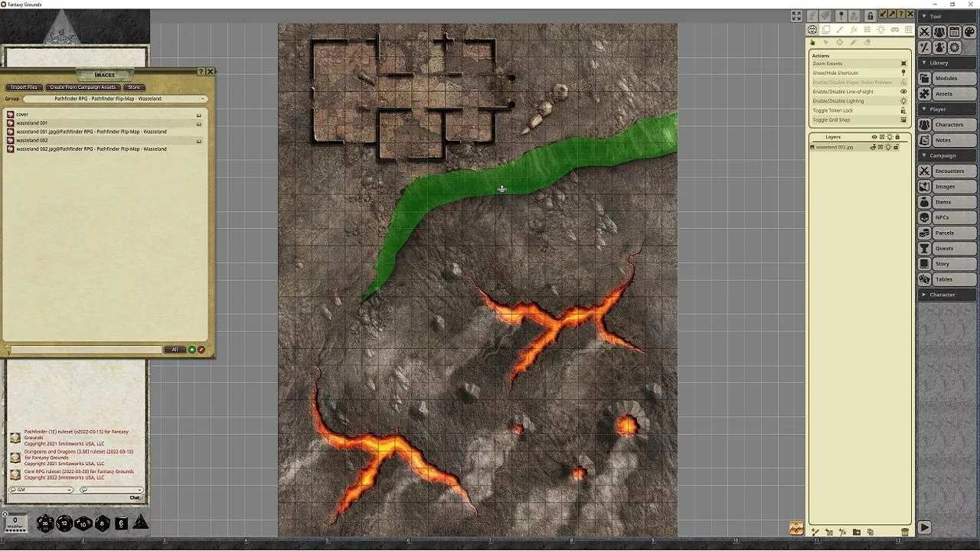Viewport: 980px width, 551px height.
Task: Roll the d10 die
Action: [83, 523]
